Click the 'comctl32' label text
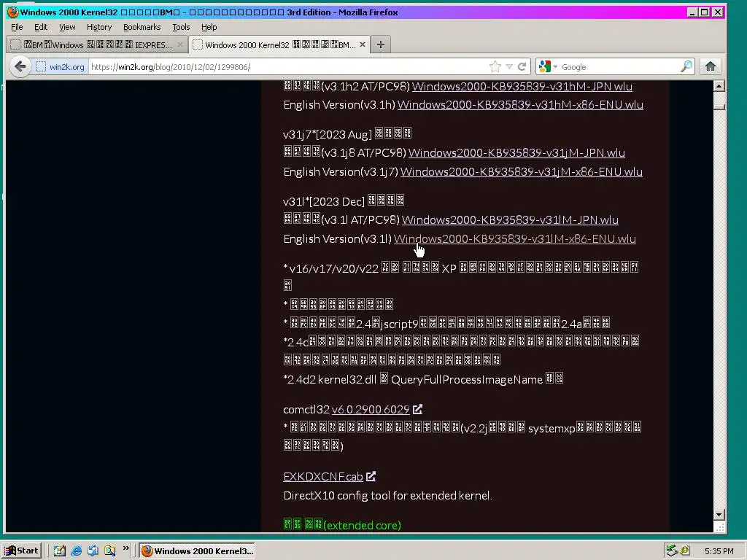The width and height of the screenshot is (747, 560). (x=306, y=409)
